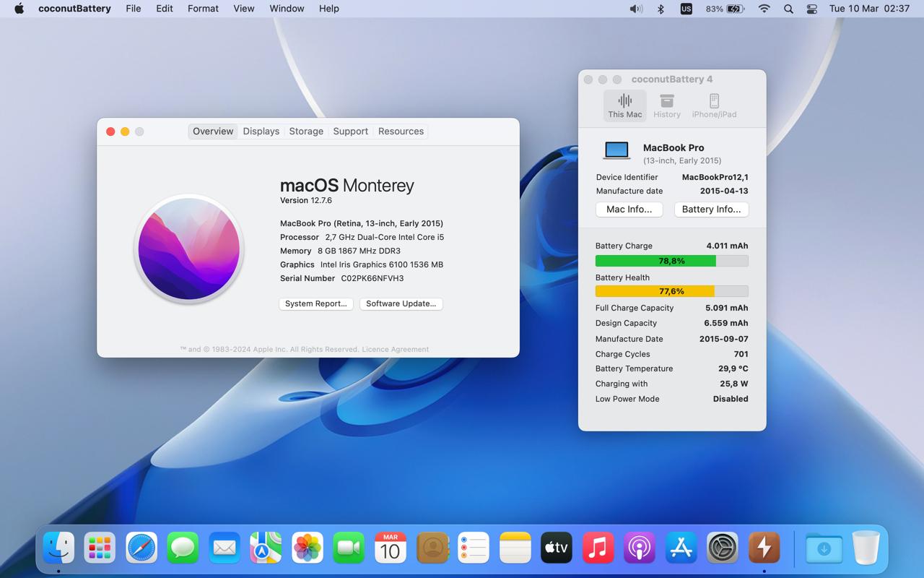Switch to Support tab

(x=351, y=131)
